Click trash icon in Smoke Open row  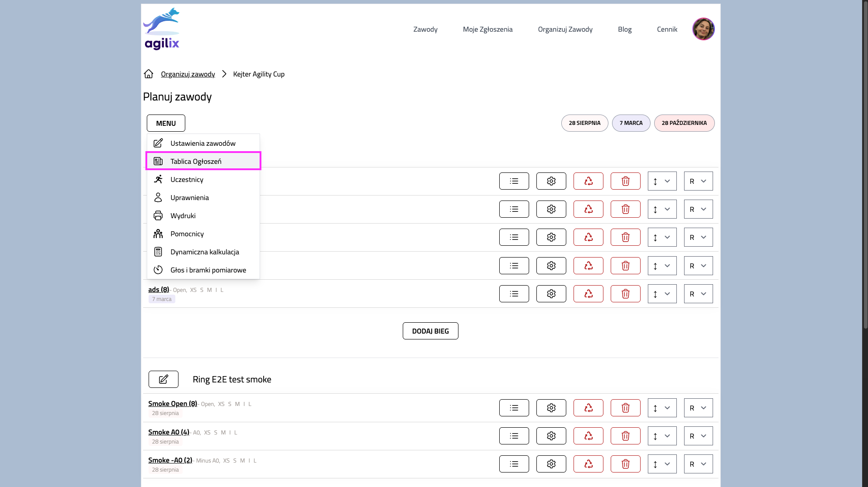point(625,408)
